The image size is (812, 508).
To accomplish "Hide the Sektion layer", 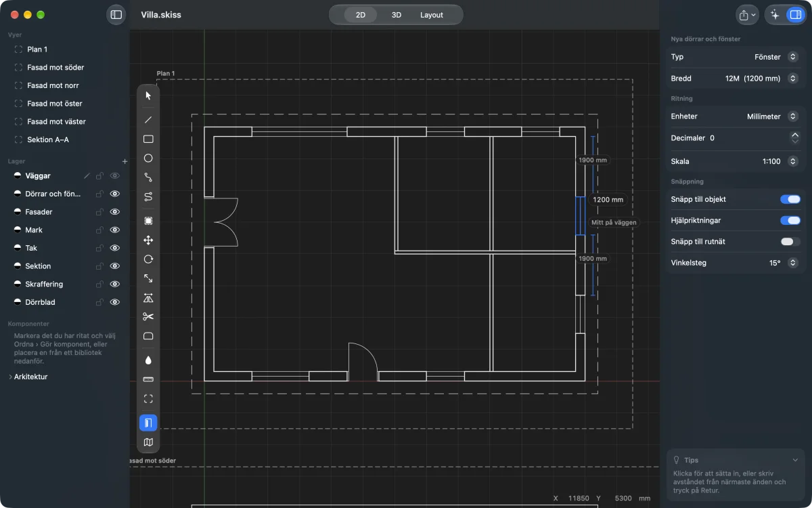I will click(115, 266).
